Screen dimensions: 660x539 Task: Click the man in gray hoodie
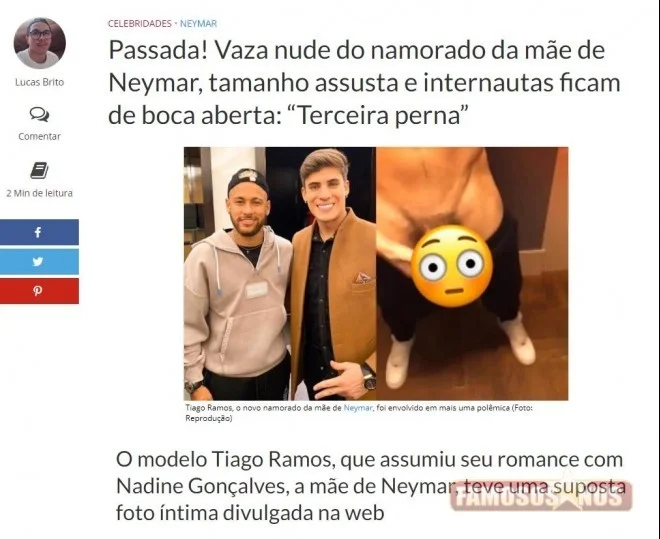[x=236, y=286]
